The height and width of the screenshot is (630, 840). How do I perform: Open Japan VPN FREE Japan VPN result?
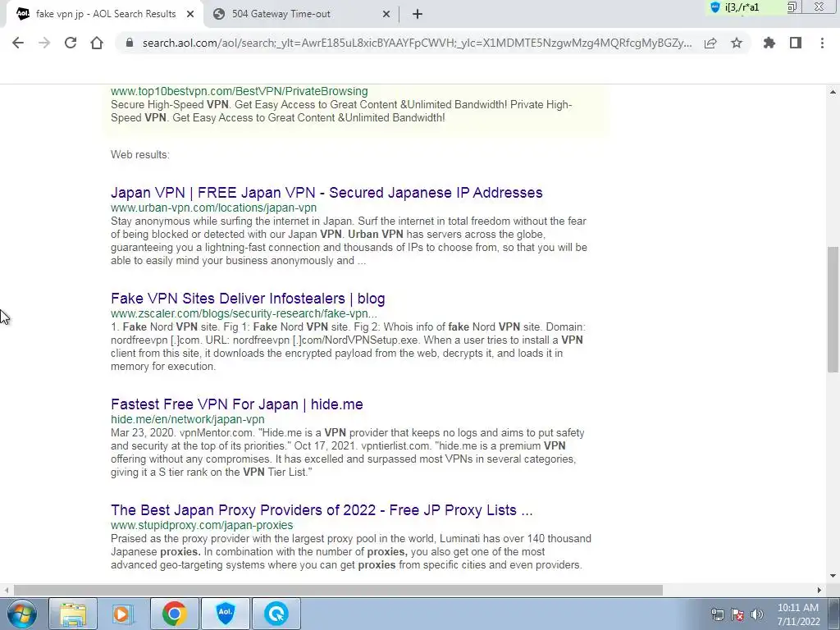(326, 192)
